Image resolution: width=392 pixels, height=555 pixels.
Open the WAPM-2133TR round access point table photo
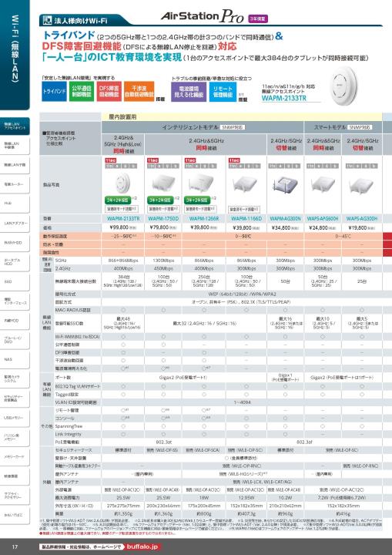[x=122, y=183]
